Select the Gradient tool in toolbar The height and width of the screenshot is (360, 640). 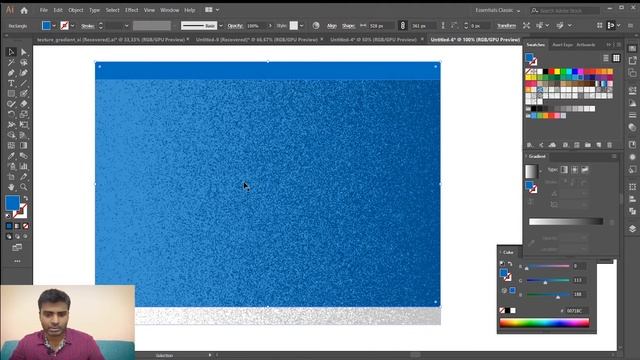(24, 145)
